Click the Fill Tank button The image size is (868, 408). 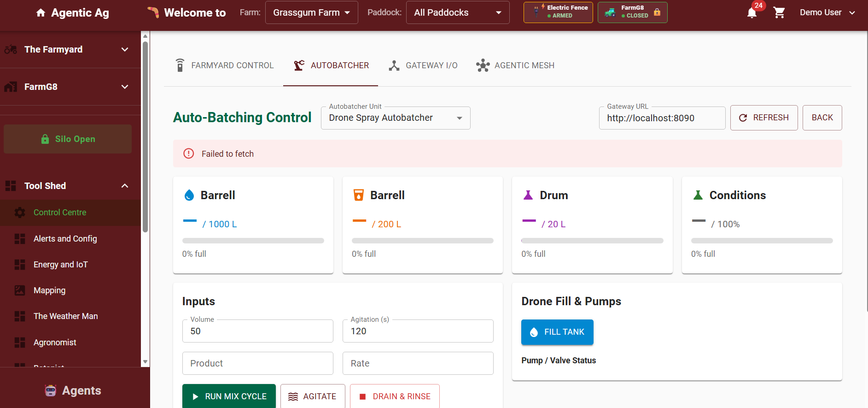(x=557, y=332)
